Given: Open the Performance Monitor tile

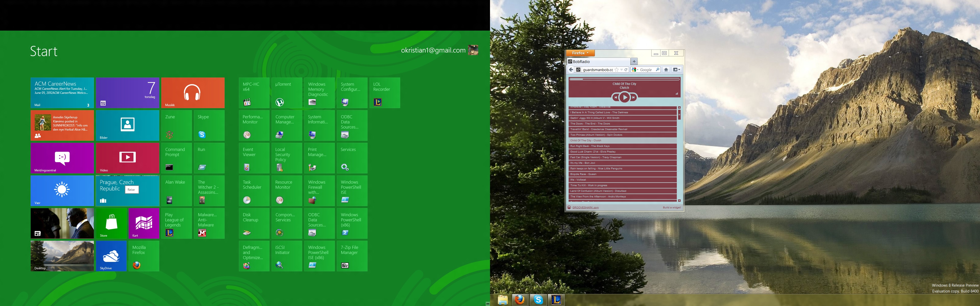Looking at the screenshot, I should 254,125.
